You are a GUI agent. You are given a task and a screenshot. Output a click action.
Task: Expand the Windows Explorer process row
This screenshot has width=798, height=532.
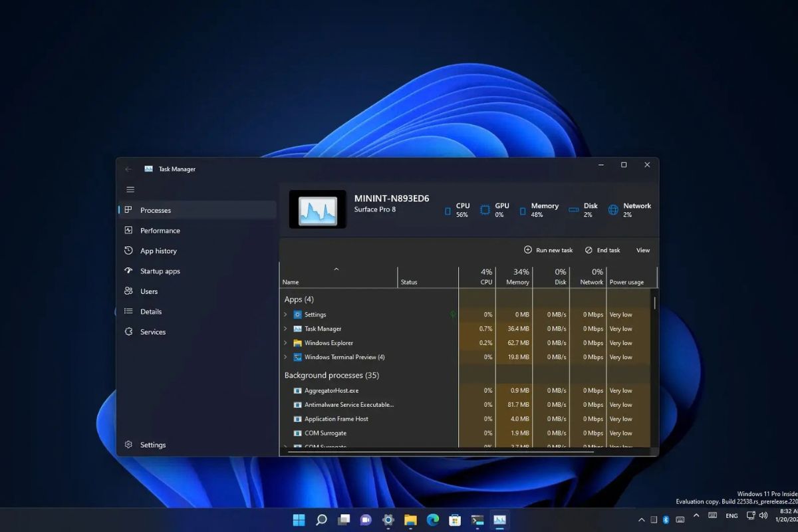click(x=285, y=343)
